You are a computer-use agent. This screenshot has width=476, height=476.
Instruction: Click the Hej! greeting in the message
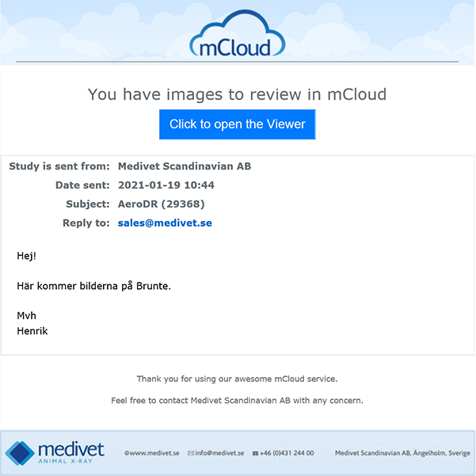coord(27,256)
